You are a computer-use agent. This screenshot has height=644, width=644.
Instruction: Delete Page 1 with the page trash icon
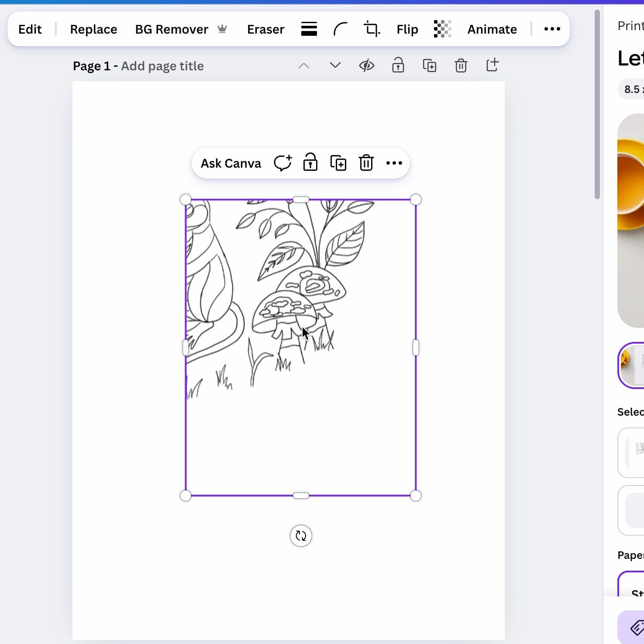tap(461, 65)
